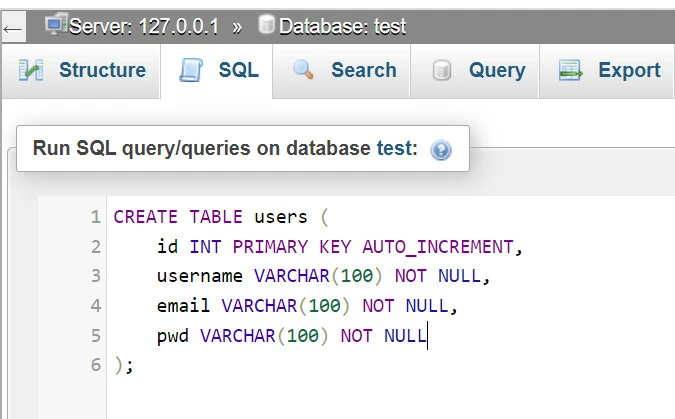Click the magnifying glass Search icon

tap(303, 70)
